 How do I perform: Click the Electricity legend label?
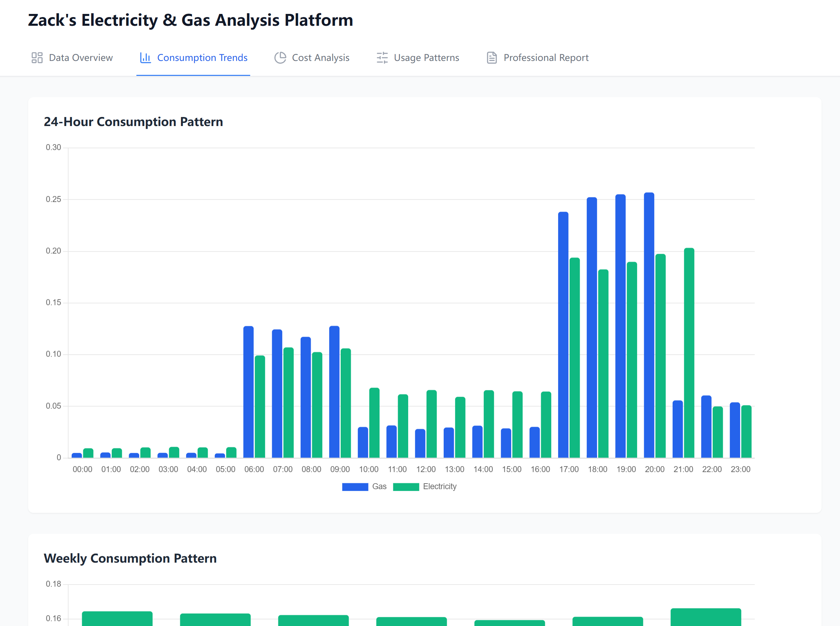[440, 486]
